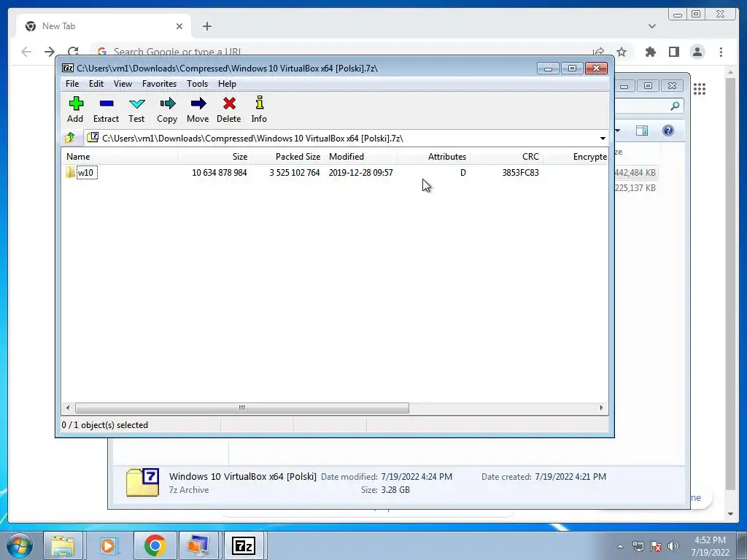Open the Tools menu in 7-Zip
Screen dimensions: 747x560
point(197,84)
